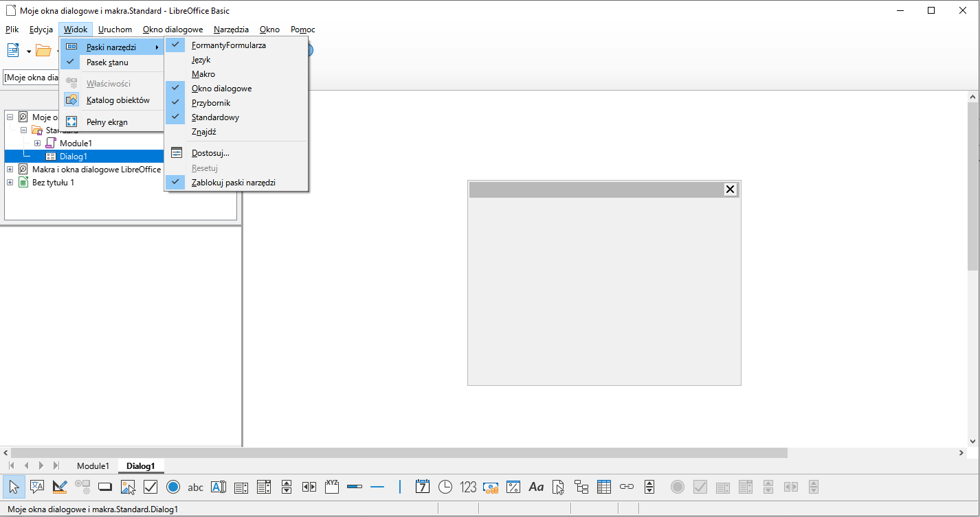The image size is (980, 517).
Task: Enable the Makro toolbar
Action: 236,74
